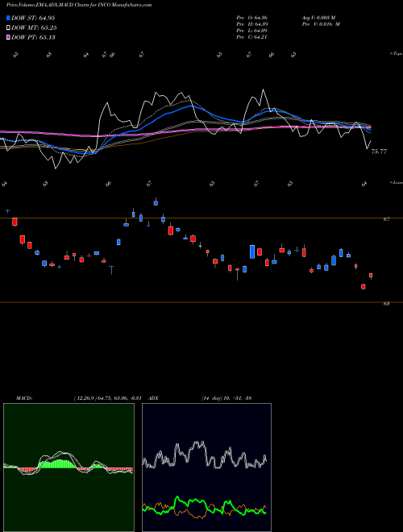Viewport: 403px width, 532px height.
Task: Click the blue DOW ST legend swatch
Action: 8,18
